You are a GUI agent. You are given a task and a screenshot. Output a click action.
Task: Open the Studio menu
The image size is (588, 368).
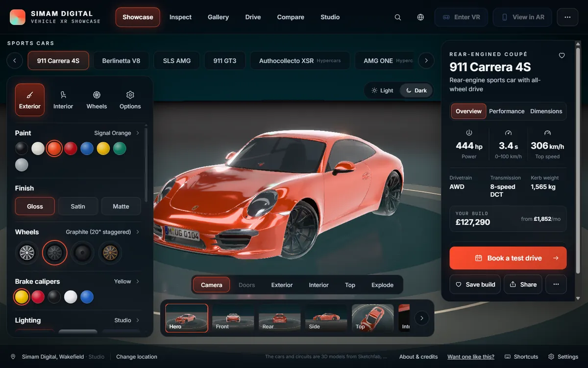(330, 17)
